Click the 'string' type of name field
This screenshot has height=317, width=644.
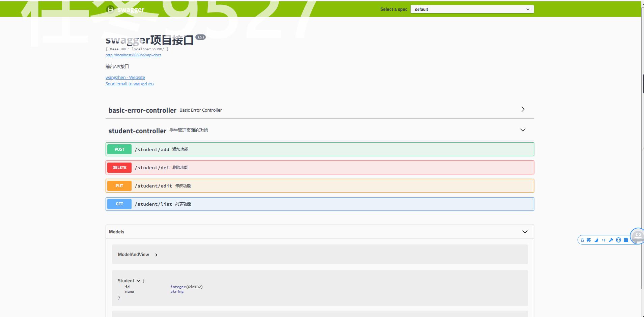pos(177,291)
